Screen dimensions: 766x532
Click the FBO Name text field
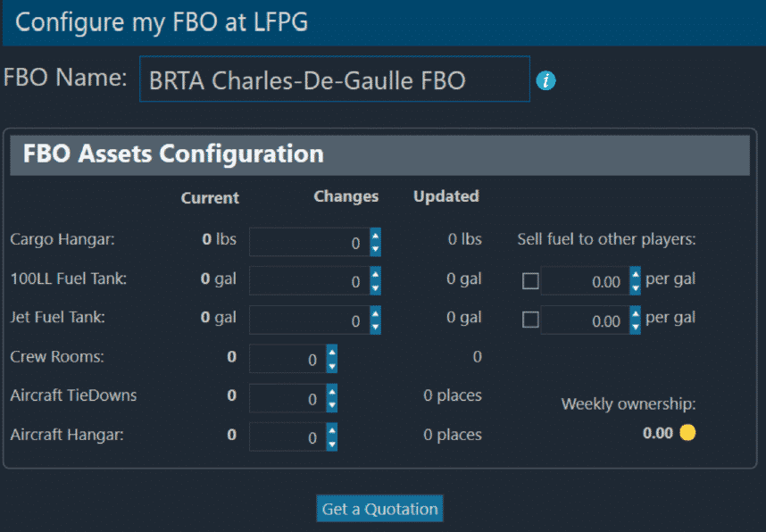click(335, 79)
